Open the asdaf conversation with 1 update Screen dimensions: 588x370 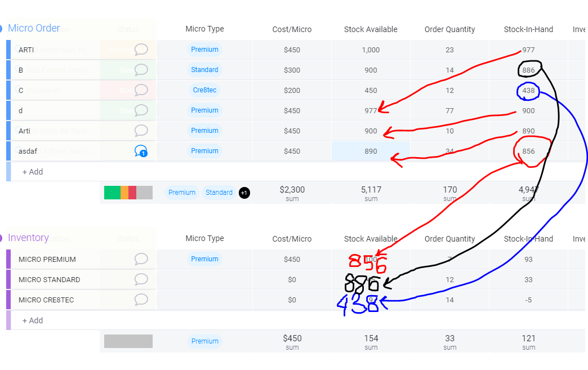pos(141,151)
